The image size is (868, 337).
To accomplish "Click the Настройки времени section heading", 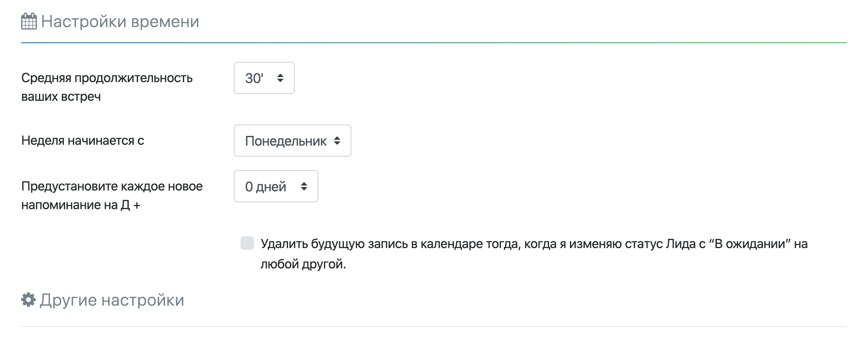I will pyautogui.click(x=120, y=22).
